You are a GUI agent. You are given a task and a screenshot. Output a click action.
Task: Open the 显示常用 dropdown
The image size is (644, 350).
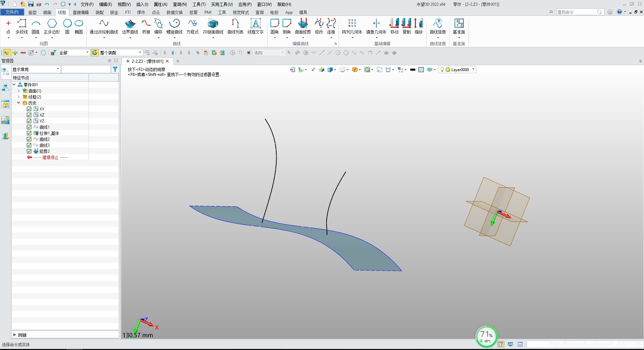(36, 69)
